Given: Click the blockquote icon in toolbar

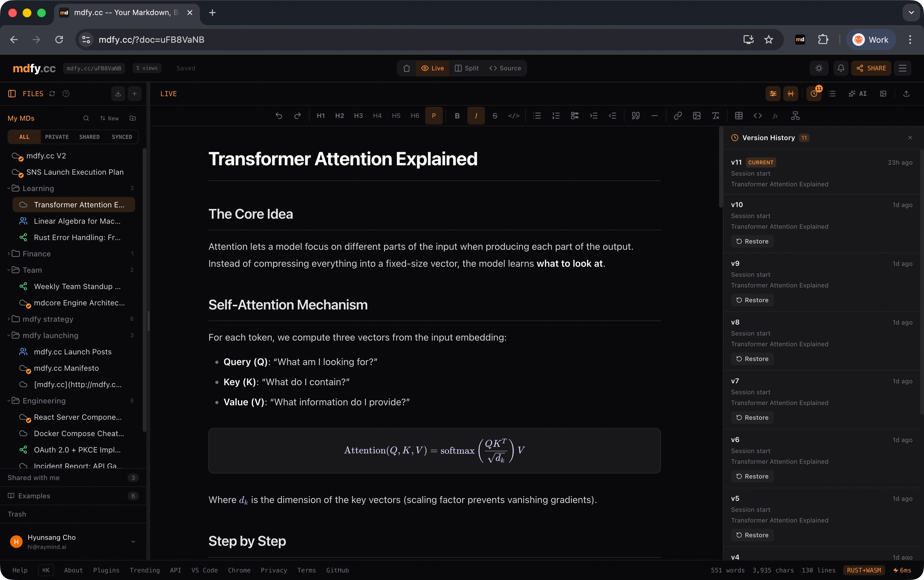Looking at the screenshot, I should tap(635, 116).
